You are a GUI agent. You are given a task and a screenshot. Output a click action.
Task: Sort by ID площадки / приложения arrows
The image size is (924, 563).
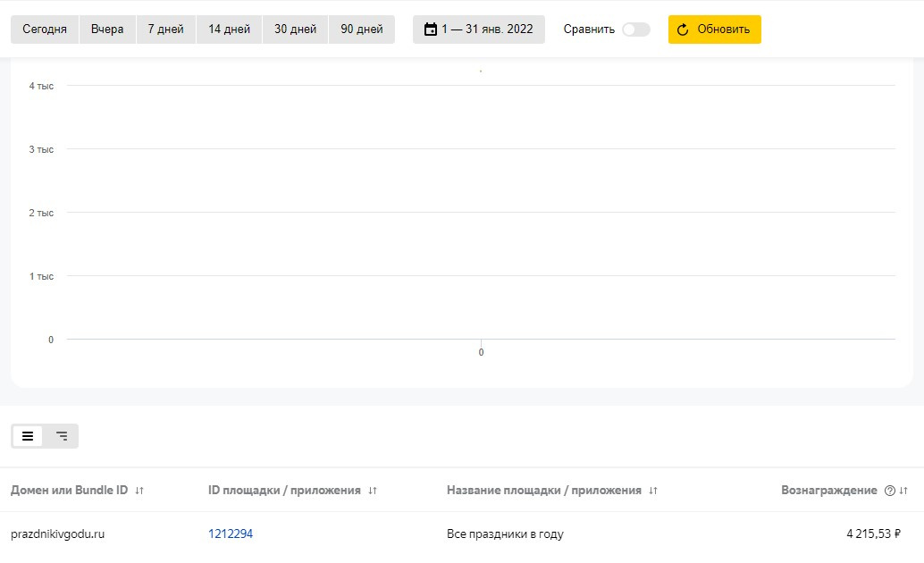[x=373, y=491]
